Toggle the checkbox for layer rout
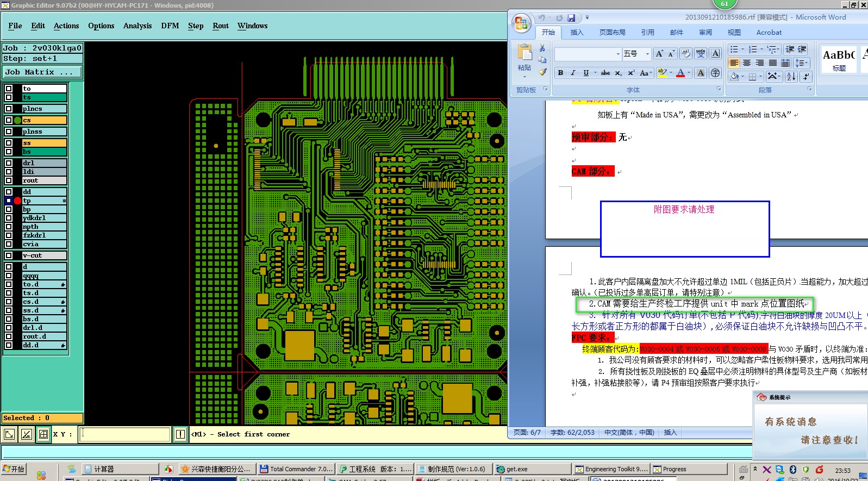868x481 pixels. (x=9, y=180)
